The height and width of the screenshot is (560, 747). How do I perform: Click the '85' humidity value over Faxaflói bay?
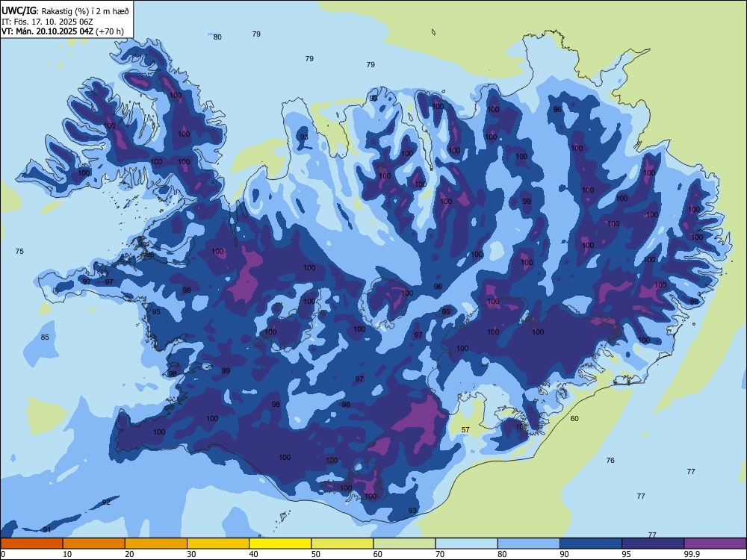[45, 337]
